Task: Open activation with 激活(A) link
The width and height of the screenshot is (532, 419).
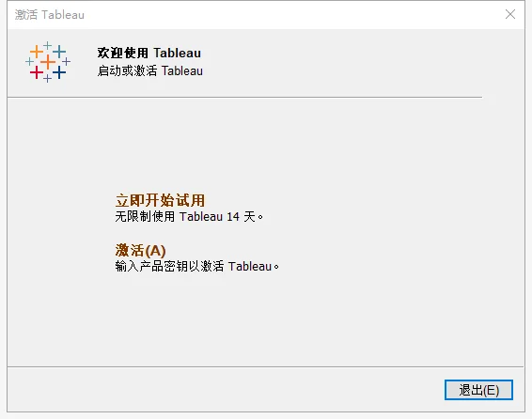Action: pyautogui.click(x=140, y=251)
